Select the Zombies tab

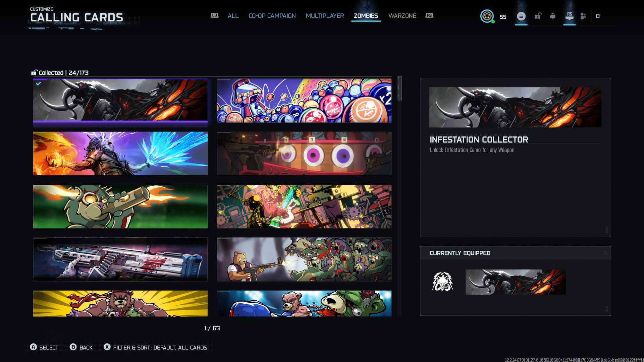tap(366, 16)
